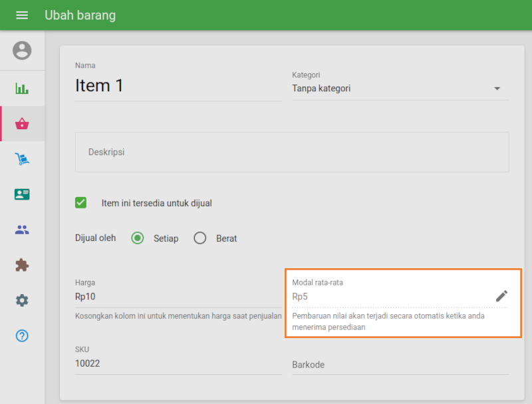Open the shopping basket items section
Screen dimensions: 532x404
[x=22, y=124]
